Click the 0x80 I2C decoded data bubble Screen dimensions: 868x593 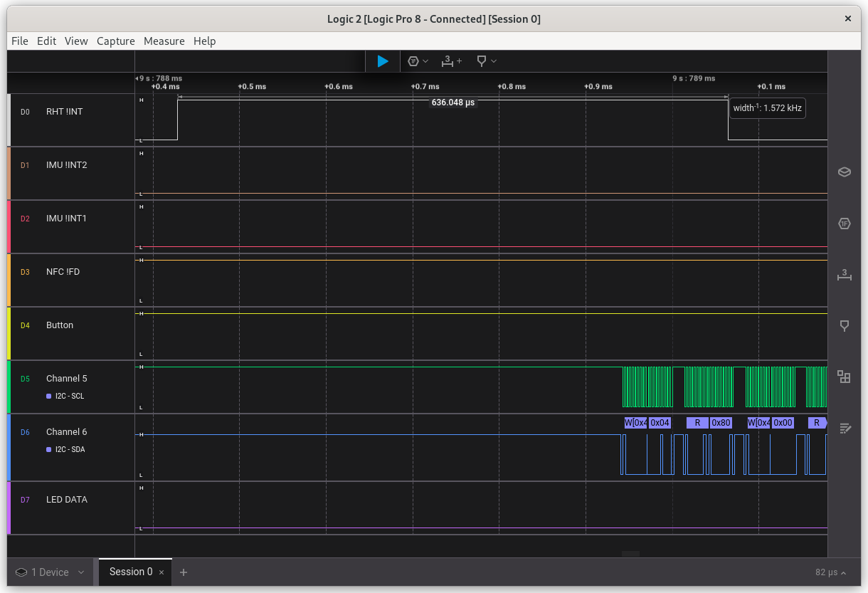[x=721, y=423]
